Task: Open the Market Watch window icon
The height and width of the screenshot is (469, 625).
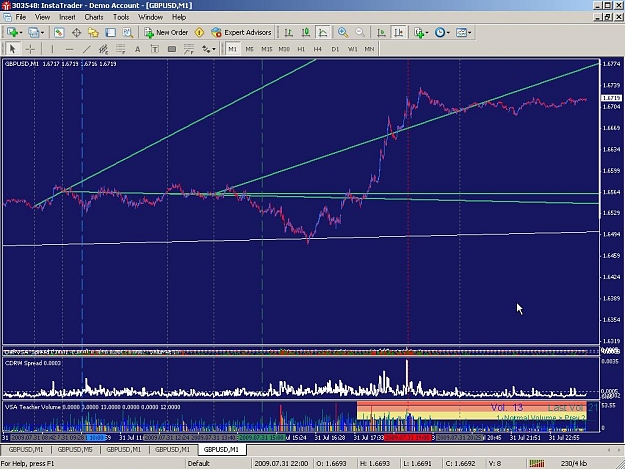Action: 59,32
